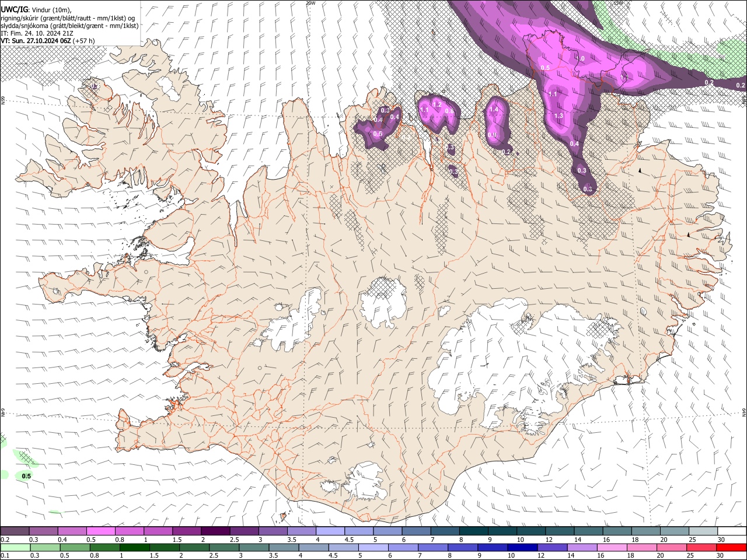The width and height of the screenshot is (747, 560).
Task: Click the init time line 'IT: Fim. 24. 10. 2024 21Z'
Action: pos(37,33)
